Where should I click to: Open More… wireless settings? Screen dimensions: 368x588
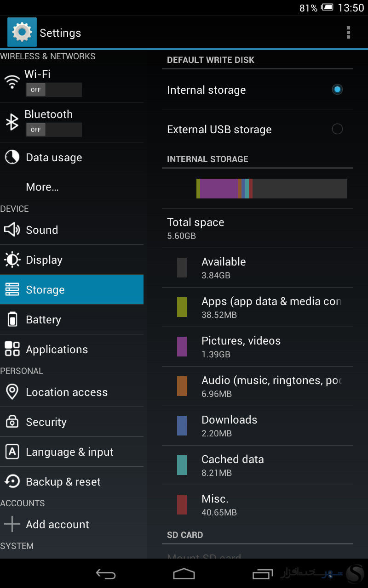72,187
